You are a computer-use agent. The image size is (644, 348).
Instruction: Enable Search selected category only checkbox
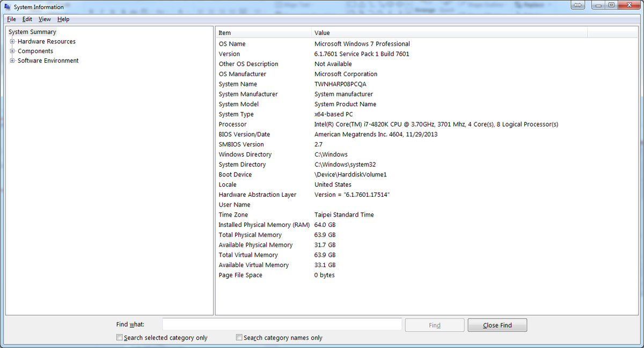pyautogui.click(x=120, y=338)
